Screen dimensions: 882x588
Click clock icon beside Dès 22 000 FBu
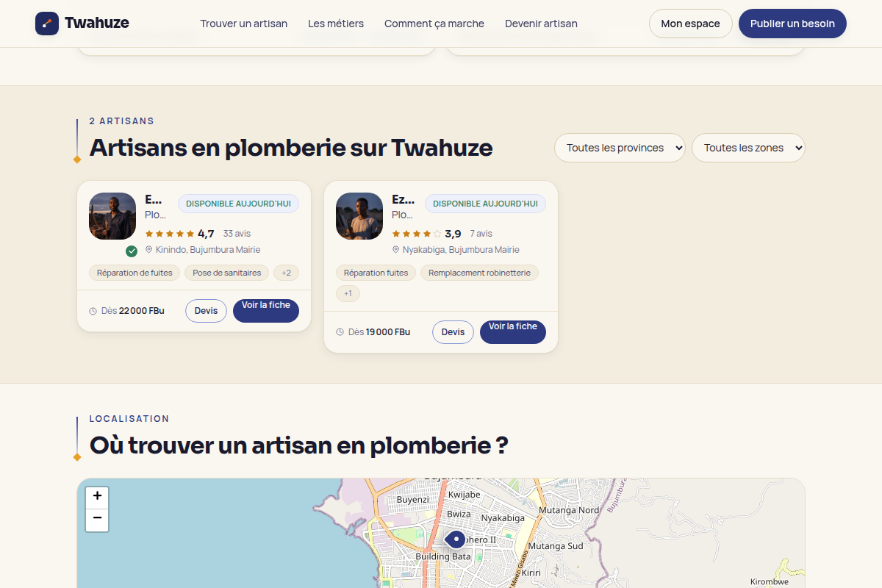[x=93, y=311]
